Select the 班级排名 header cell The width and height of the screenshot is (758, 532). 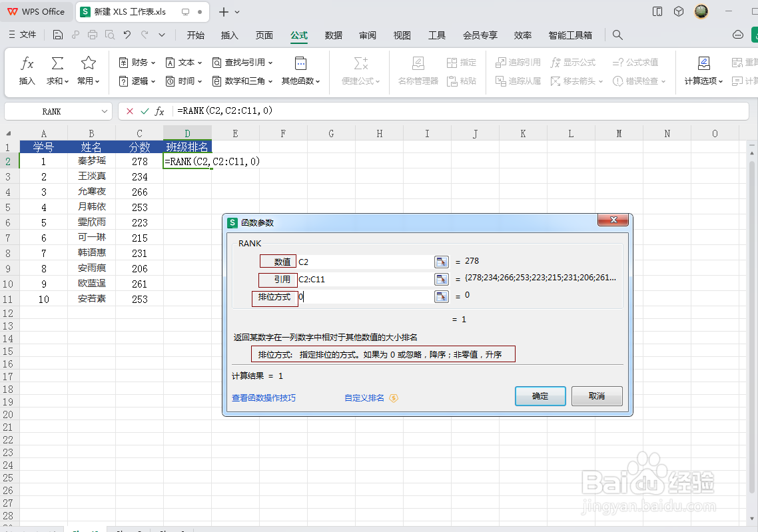pos(187,147)
